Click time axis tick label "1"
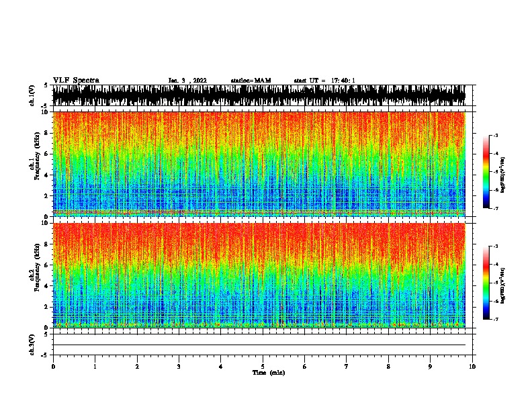This screenshot has width=532, height=411. (95, 367)
